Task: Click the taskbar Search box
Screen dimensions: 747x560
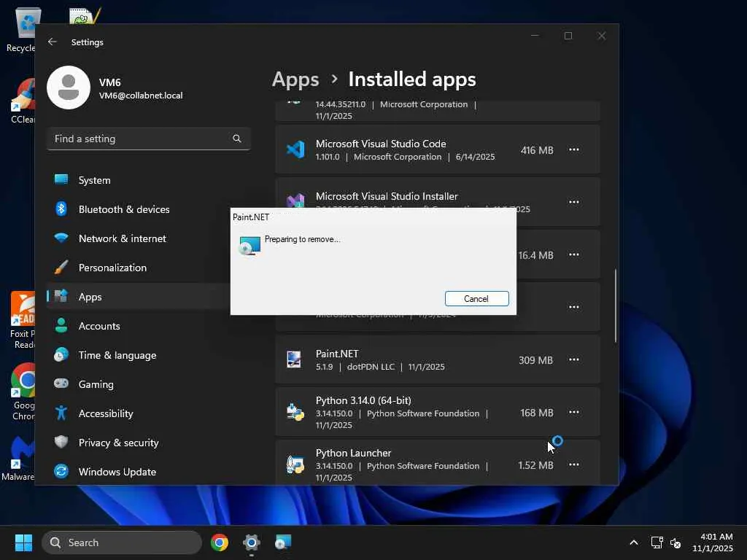Action: [122, 542]
